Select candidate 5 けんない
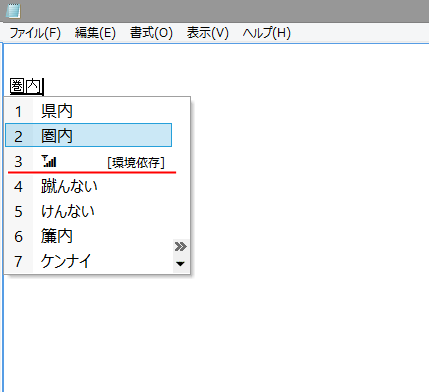 click(x=88, y=211)
